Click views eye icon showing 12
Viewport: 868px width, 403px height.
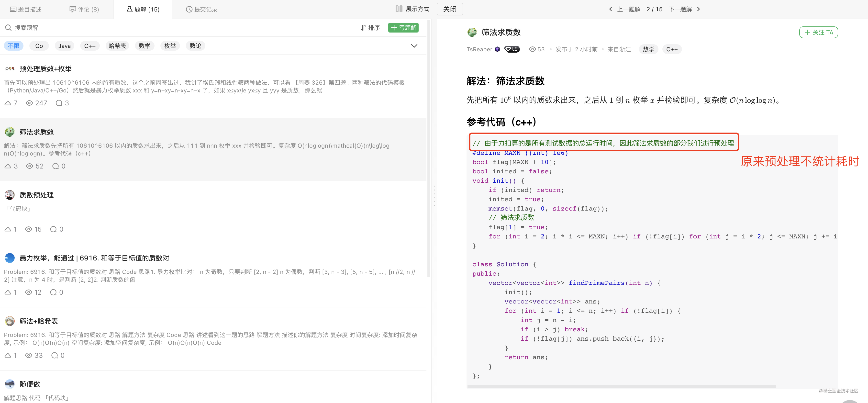[29, 292]
